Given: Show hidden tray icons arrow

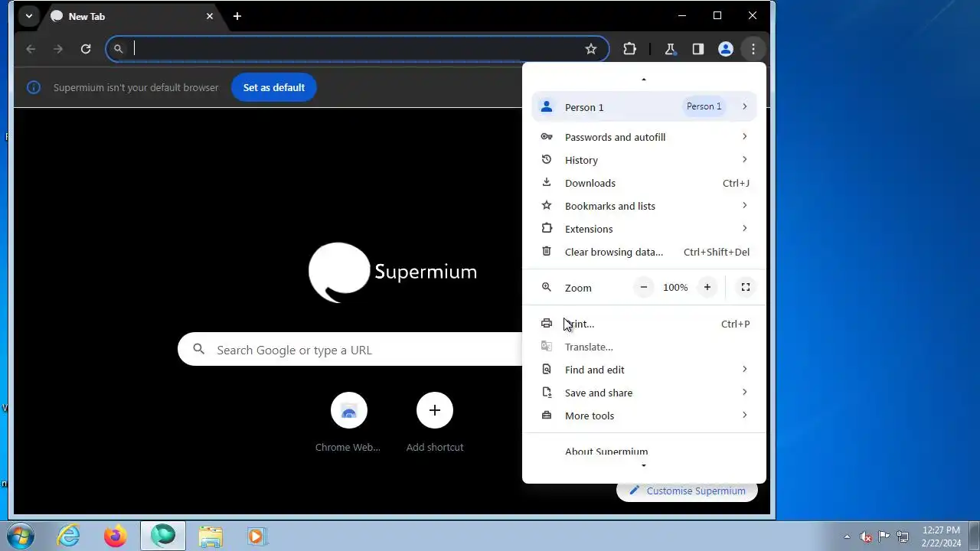Looking at the screenshot, I should pyautogui.click(x=847, y=536).
